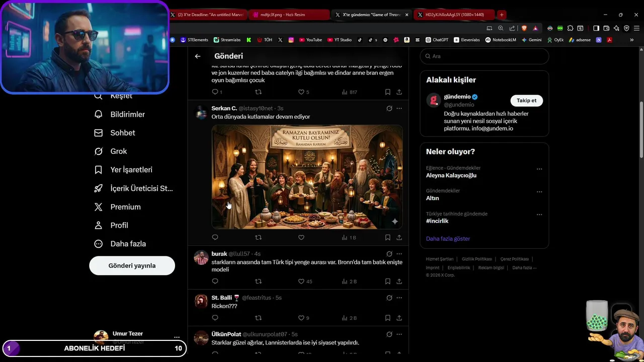The image size is (644, 362).
Task: Open Premium in the sidebar
Action: click(x=118, y=207)
